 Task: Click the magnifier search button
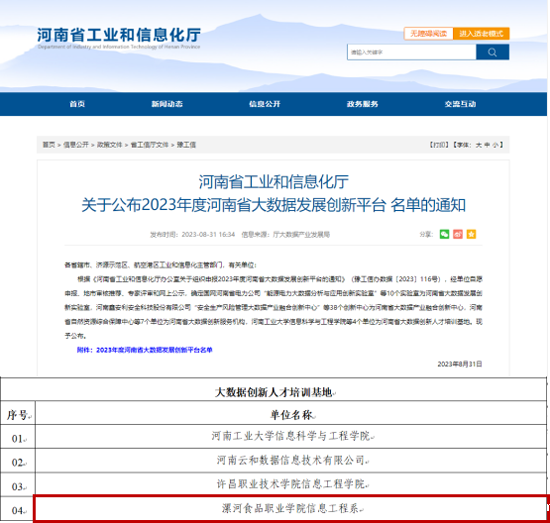point(492,52)
